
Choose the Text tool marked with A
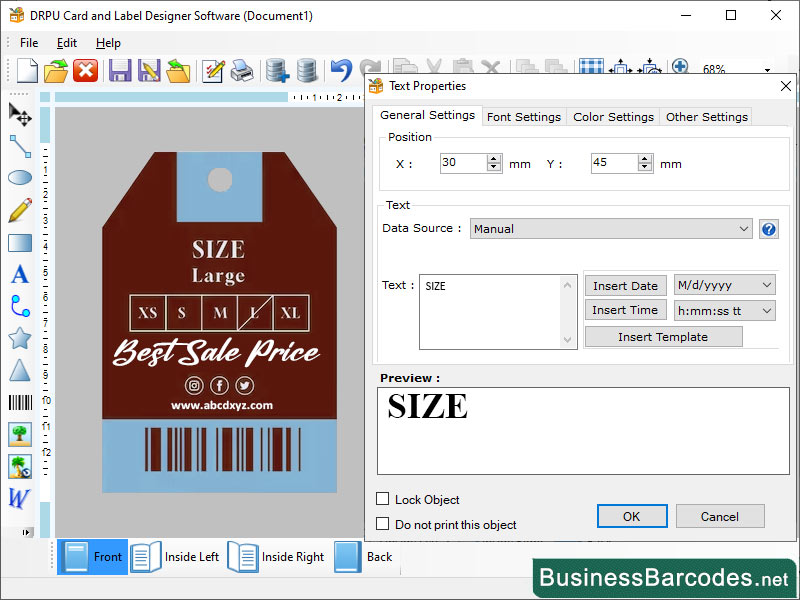point(20,273)
